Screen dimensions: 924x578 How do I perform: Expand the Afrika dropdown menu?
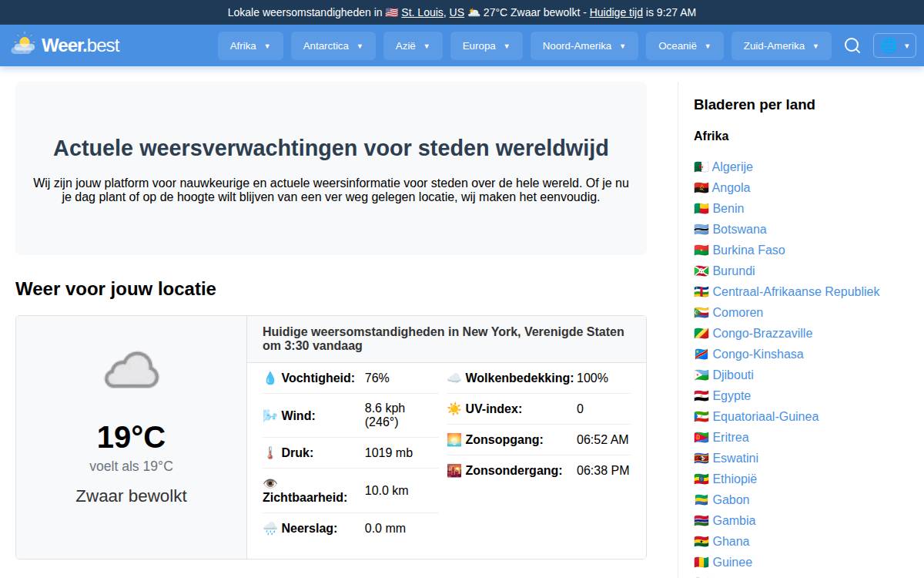[250, 45]
